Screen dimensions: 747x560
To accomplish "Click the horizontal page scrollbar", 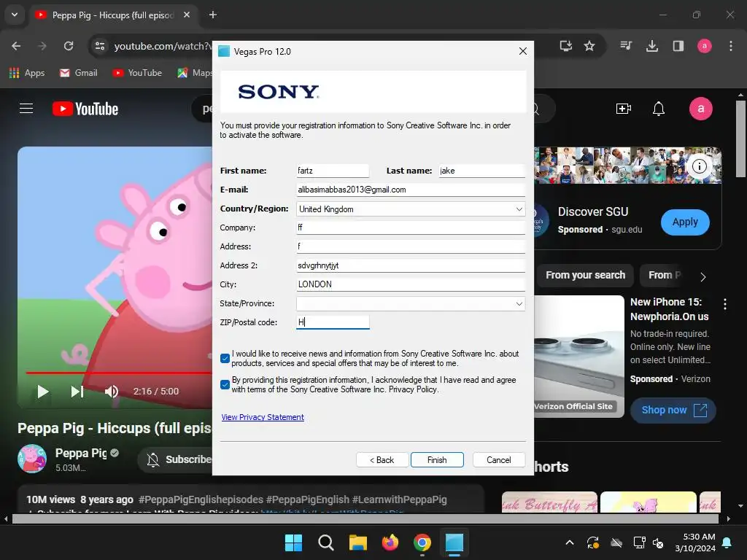I will (x=367, y=518).
